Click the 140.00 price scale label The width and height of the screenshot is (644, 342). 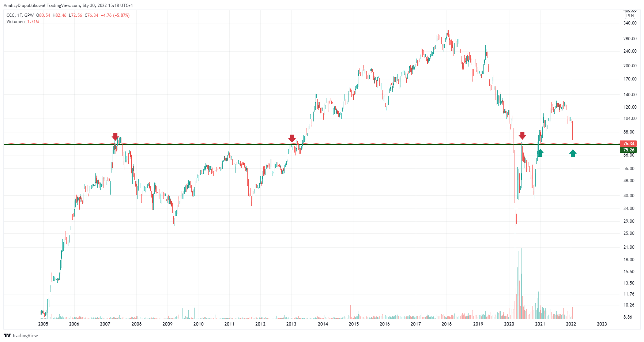click(x=630, y=95)
